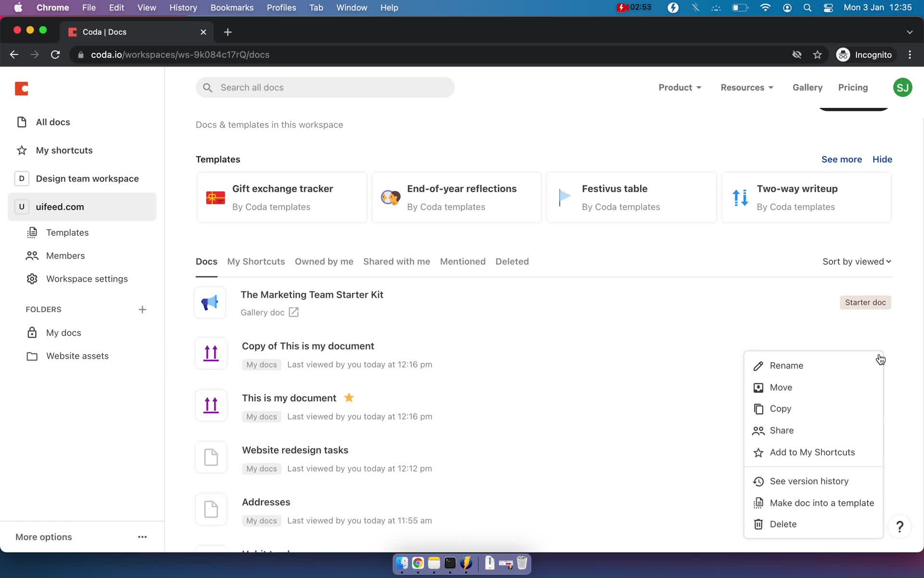This screenshot has height=578, width=924.
Task: Click the Search all docs field
Action: tap(325, 88)
